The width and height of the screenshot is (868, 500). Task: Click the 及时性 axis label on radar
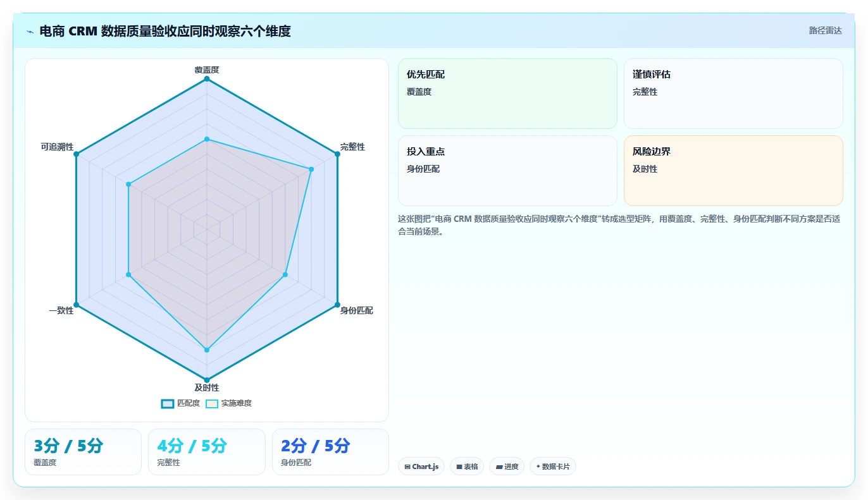click(x=207, y=387)
